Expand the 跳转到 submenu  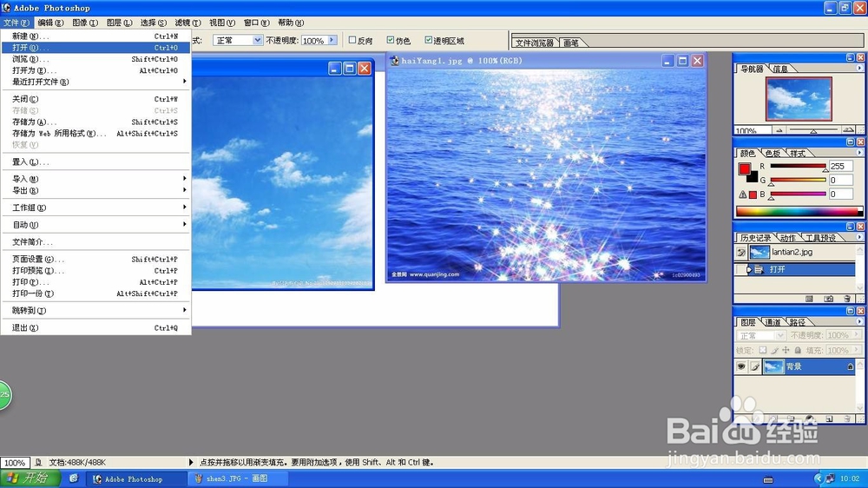(x=184, y=310)
